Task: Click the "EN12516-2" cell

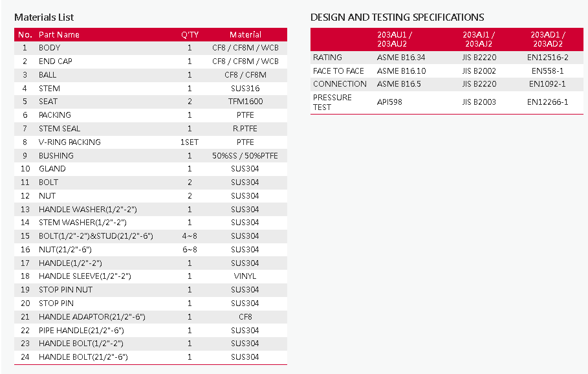Action: [548, 58]
